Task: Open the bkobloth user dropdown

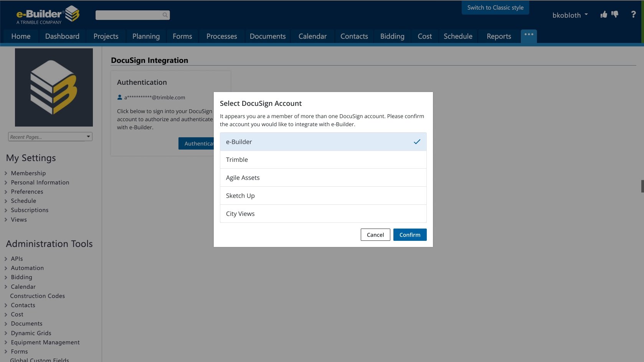Action: [x=570, y=15]
